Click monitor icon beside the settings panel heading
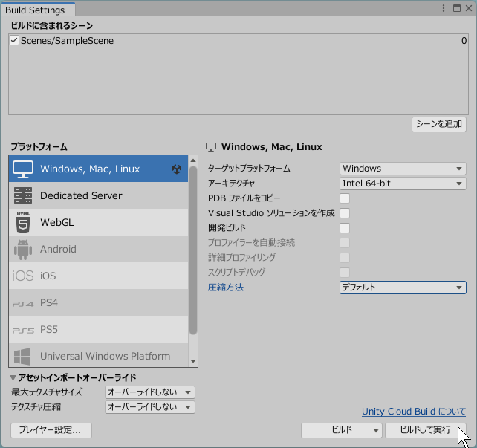477x448 pixels. pos(211,147)
